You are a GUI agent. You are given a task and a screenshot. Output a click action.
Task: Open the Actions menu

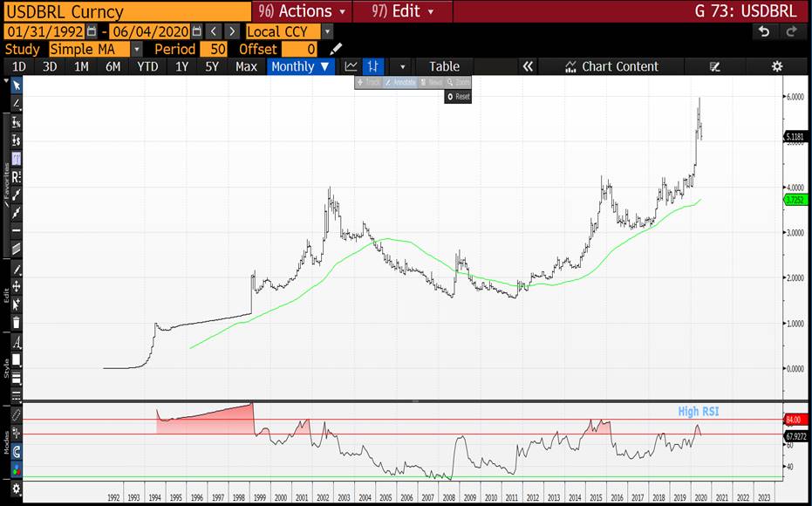(x=302, y=11)
